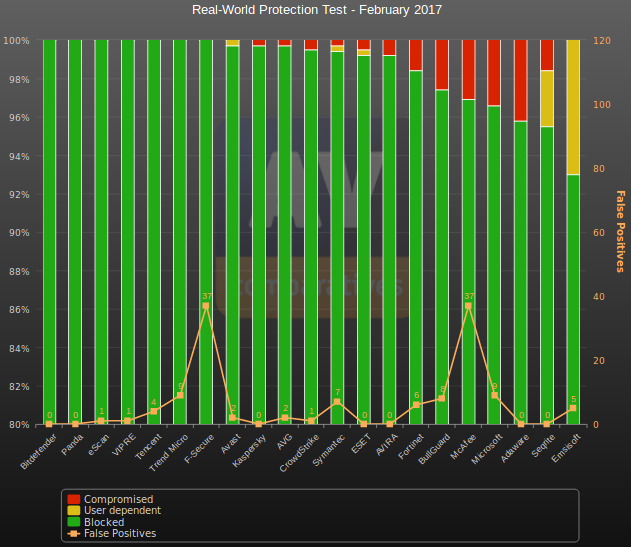The width and height of the screenshot is (631, 547).
Task: Click Bitdefender's green blocked bar
Action: click(x=49, y=232)
